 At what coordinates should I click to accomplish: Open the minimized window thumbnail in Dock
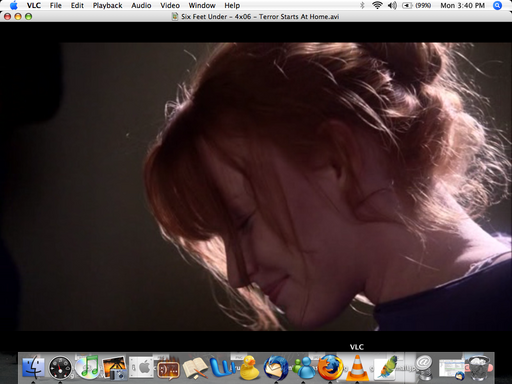(452, 369)
